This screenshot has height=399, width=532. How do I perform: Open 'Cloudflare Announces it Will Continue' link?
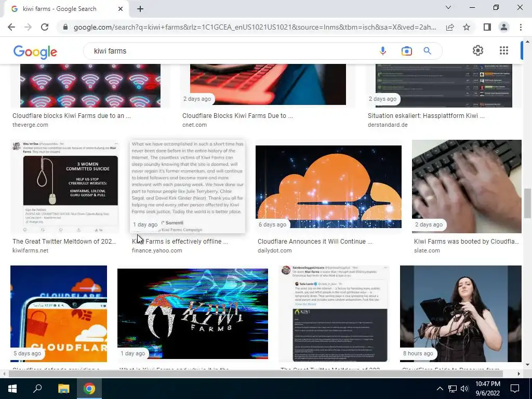point(315,242)
